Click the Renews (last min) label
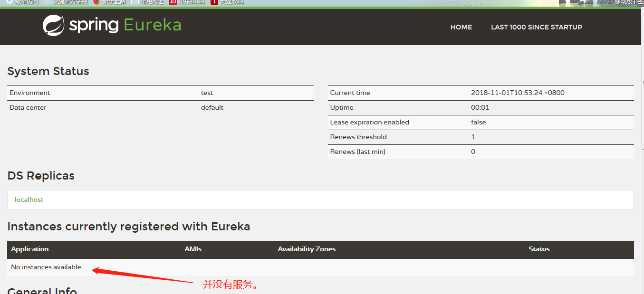This screenshot has height=294, width=644. coord(357,152)
